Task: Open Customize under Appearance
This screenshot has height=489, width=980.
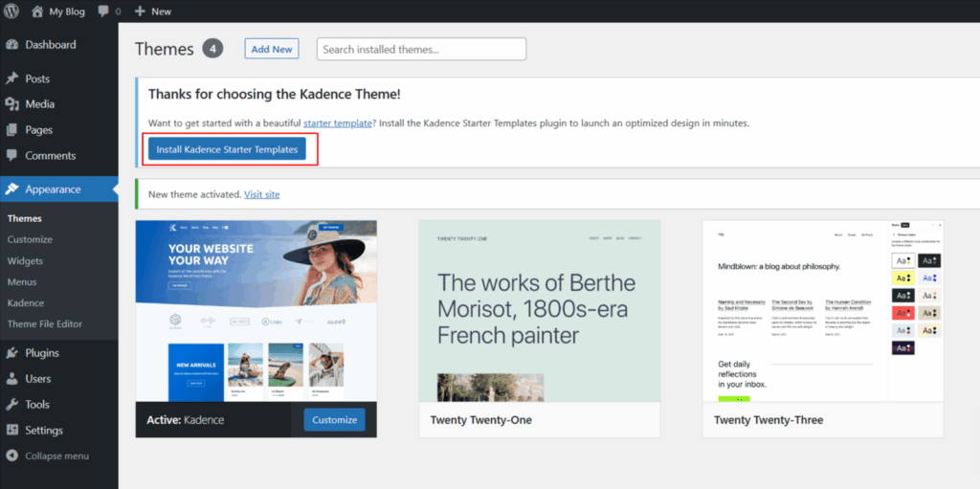Action: point(30,239)
